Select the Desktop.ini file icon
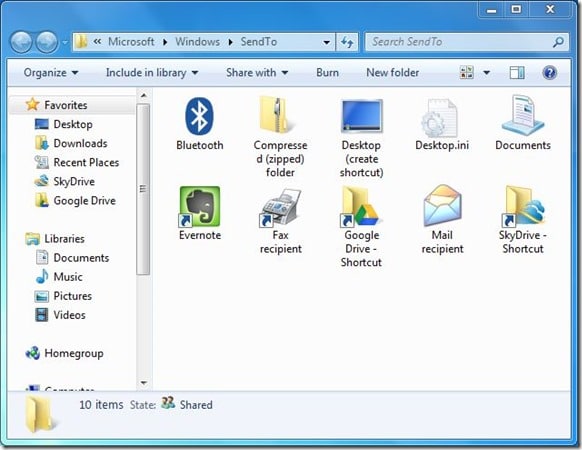The width and height of the screenshot is (582, 450). pos(439,118)
